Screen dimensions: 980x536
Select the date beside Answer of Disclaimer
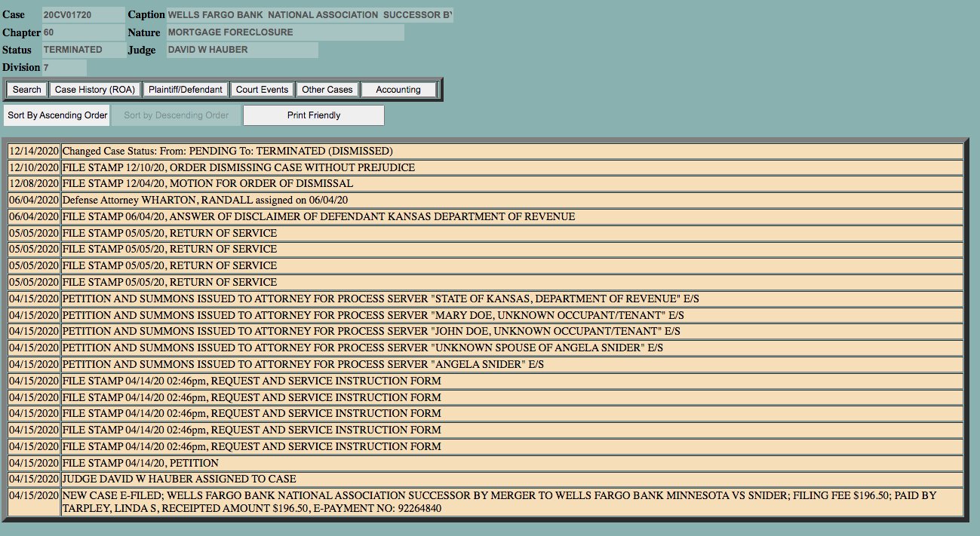pyautogui.click(x=34, y=216)
